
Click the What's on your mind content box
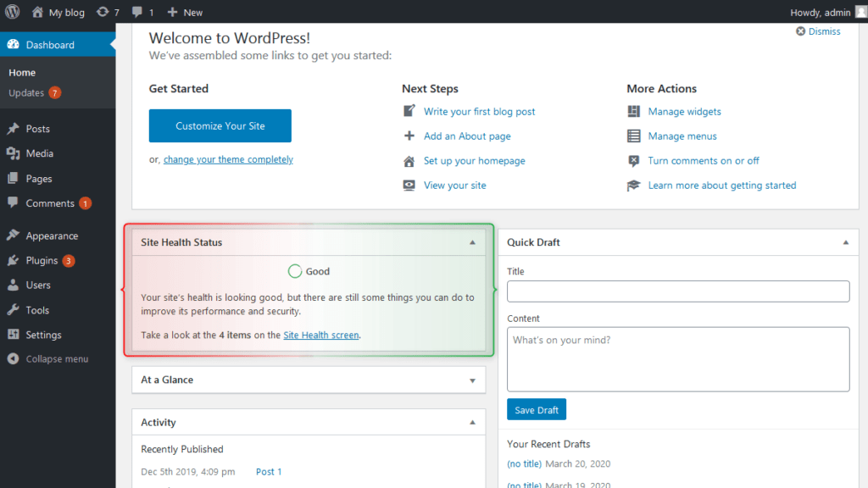[678, 359]
